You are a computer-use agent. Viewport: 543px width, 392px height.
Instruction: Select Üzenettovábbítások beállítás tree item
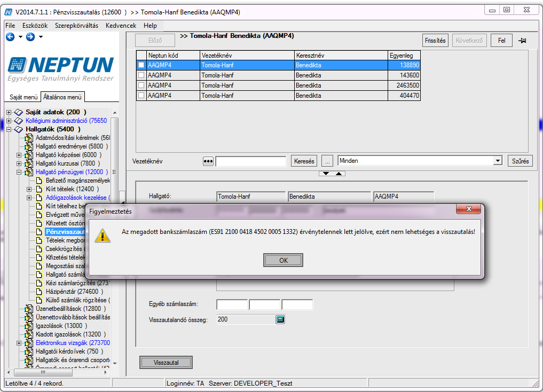(73, 317)
